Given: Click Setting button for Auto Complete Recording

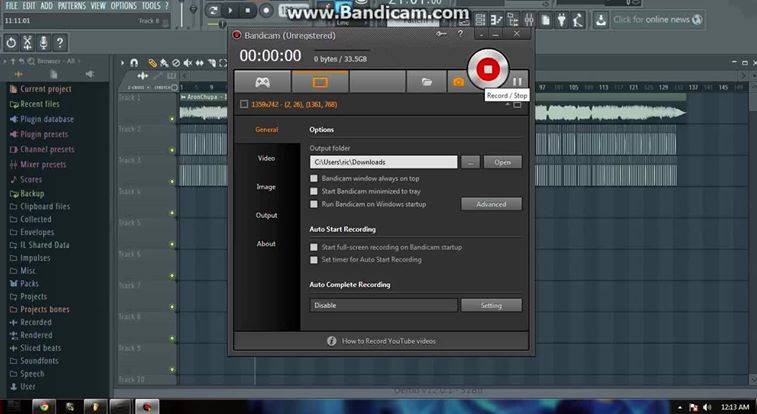Looking at the screenshot, I should (491, 305).
